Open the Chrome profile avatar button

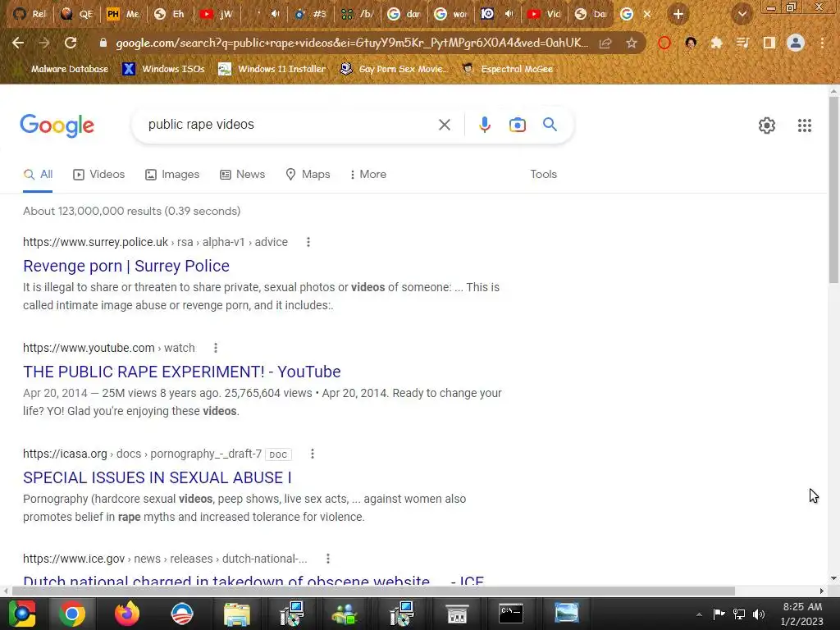(x=796, y=43)
